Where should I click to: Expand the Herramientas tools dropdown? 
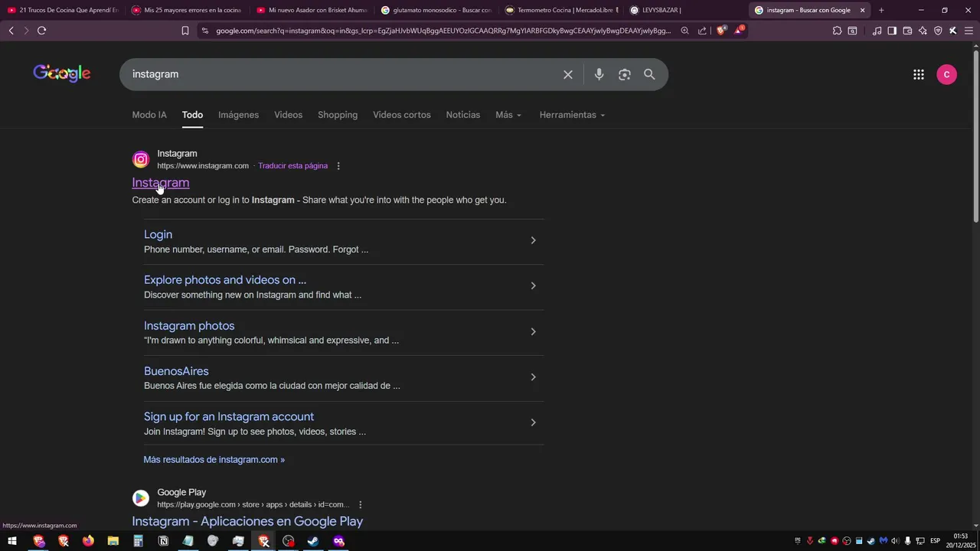pos(572,115)
